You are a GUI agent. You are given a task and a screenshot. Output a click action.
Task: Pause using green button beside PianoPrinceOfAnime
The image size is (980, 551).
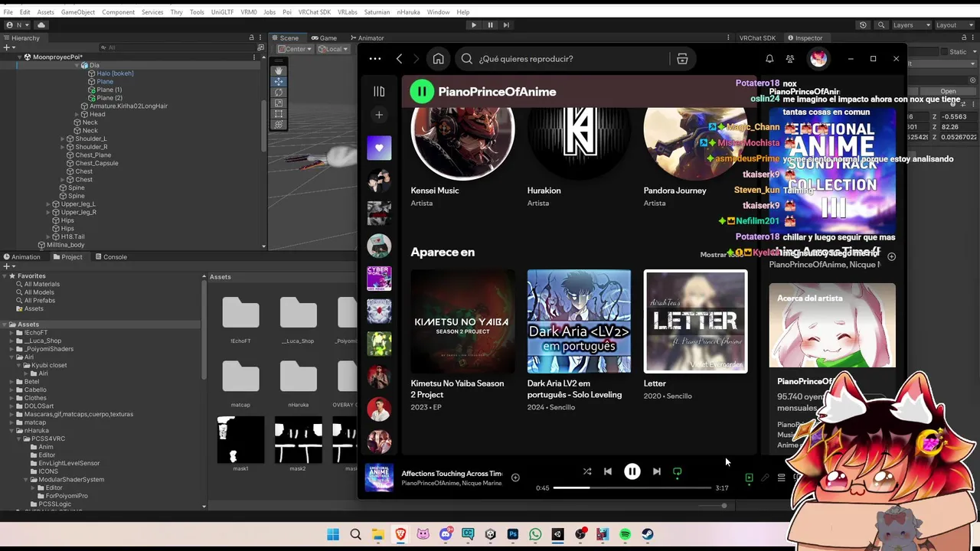point(422,91)
